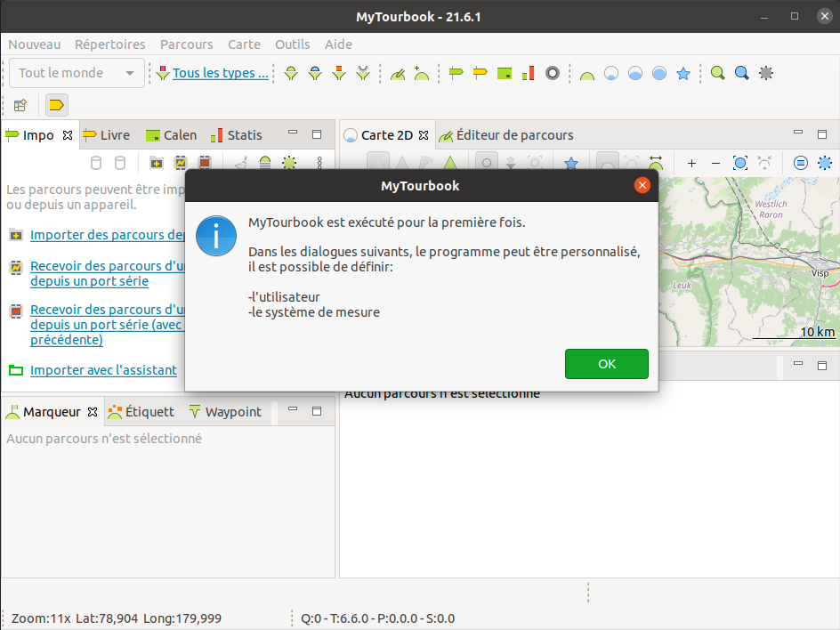
Task: Toggle the blue equals-sign circle icon on the map
Action: [801, 163]
